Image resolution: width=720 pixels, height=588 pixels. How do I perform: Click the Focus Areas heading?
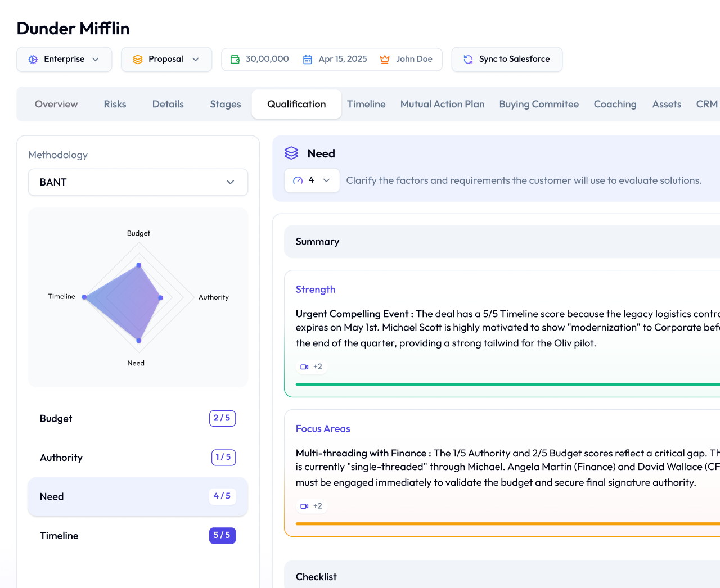point(323,429)
